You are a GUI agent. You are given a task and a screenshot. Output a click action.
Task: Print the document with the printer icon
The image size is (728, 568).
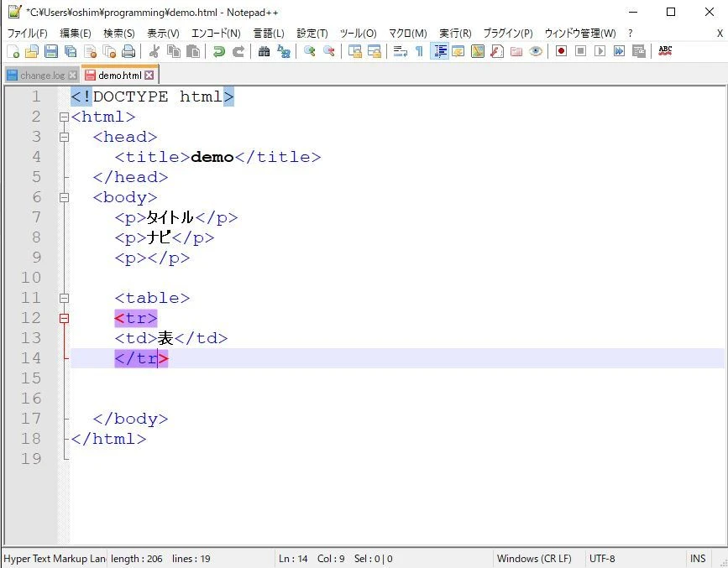(x=128, y=51)
